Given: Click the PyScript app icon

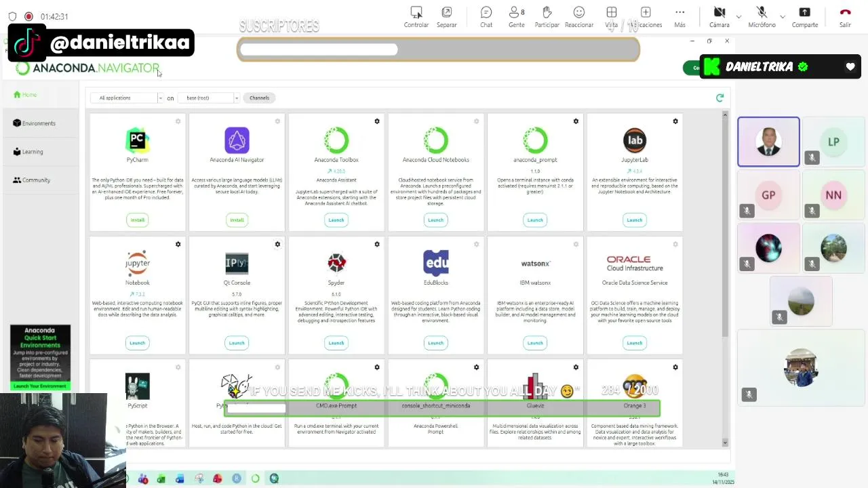Looking at the screenshot, I should pos(138,386).
